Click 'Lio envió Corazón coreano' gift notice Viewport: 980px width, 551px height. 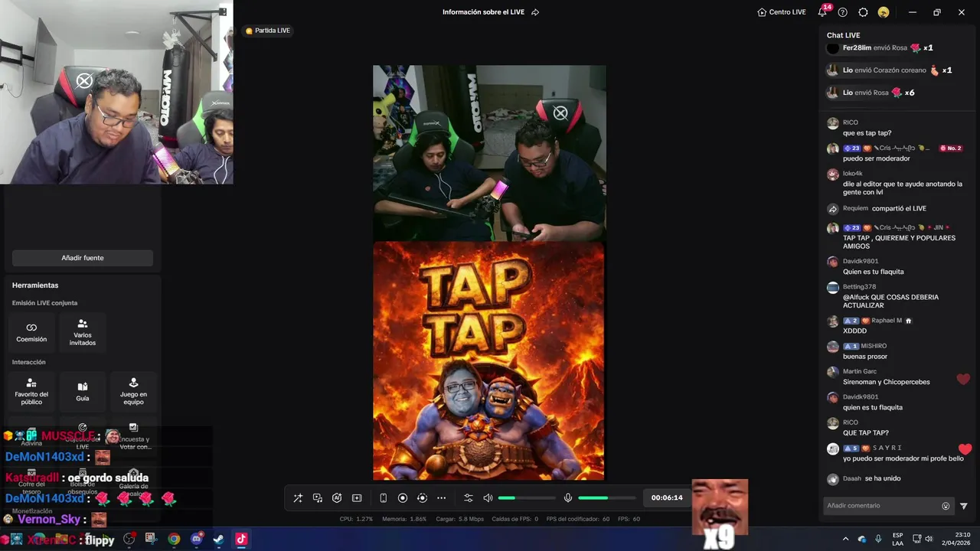890,70
